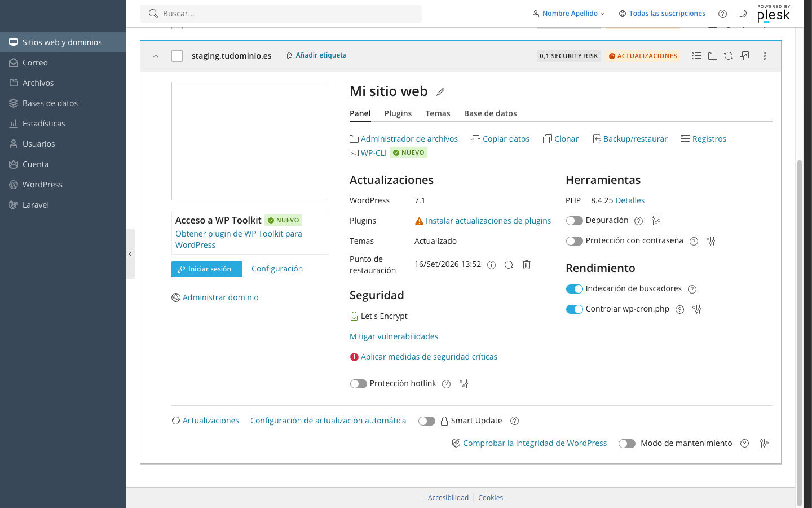Open Bases de datos in sidebar
Screen dimensions: 812x508
pyautogui.click(x=63, y=103)
